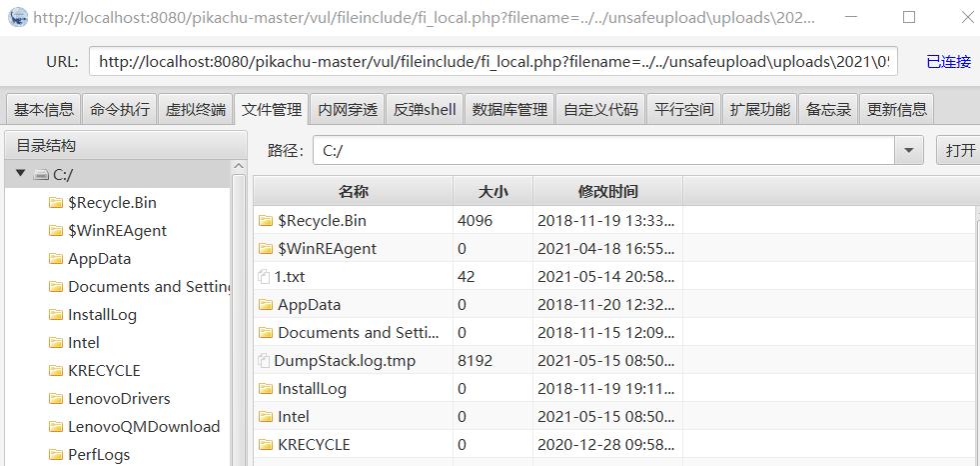Image resolution: width=980 pixels, height=466 pixels.
Task: Click date 2018-11-19 13:33 cell
Action: (606, 220)
